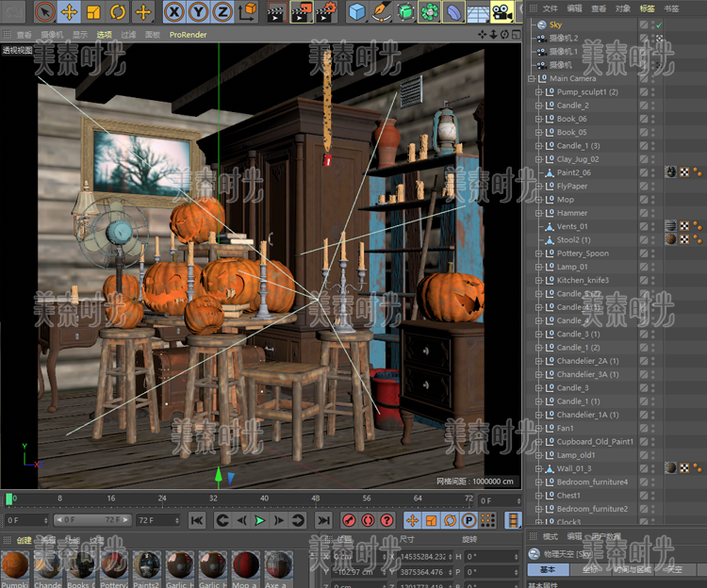The height and width of the screenshot is (588, 707).
Task: Open the 文件 menu in Object Manager
Action: (551, 8)
